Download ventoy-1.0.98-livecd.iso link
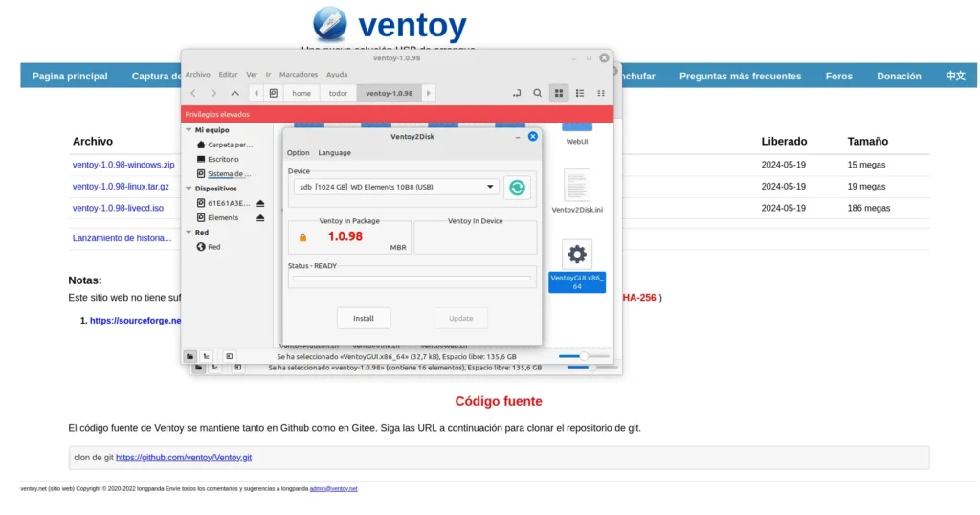The width and height of the screenshot is (980, 515). coord(118,208)
